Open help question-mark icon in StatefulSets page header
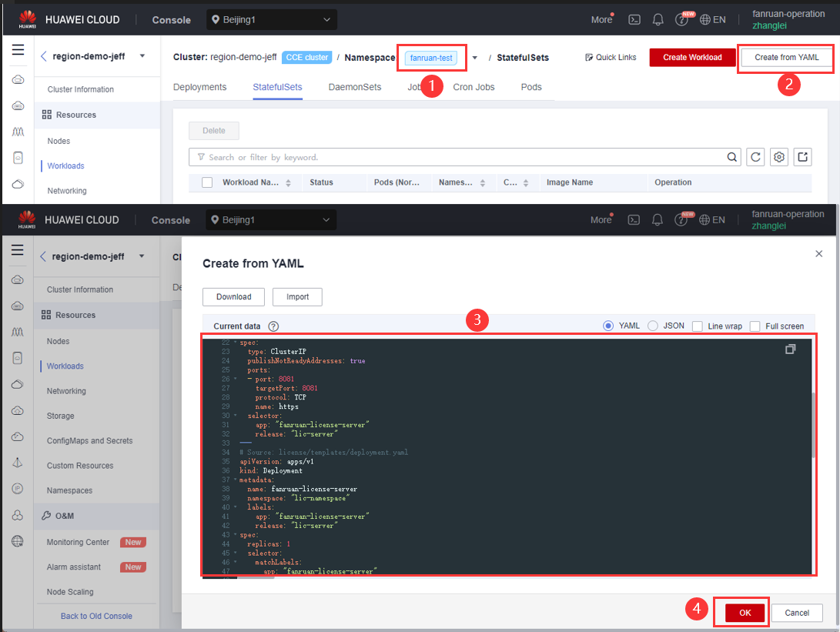The width and height of the screenshot is (840, 632). pyautogui.click(x=681, y=20)
